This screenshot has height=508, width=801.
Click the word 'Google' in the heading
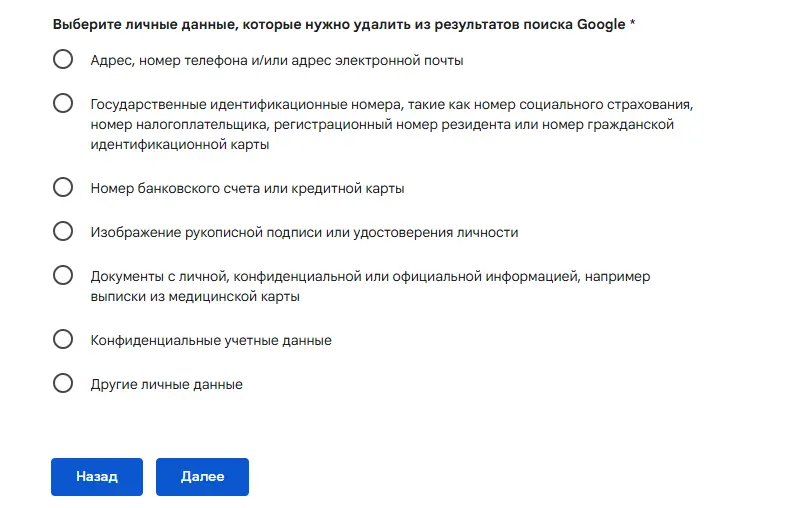coord(600,23)
